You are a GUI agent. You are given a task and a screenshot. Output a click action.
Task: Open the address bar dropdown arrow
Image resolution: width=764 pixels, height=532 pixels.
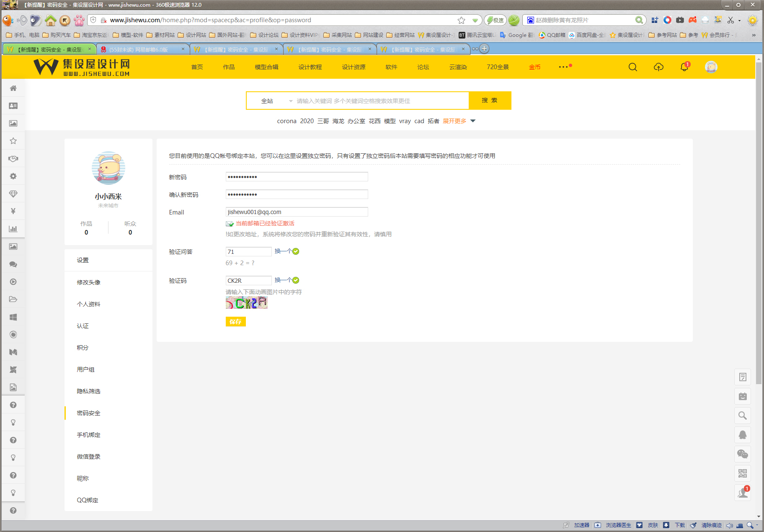[x=475, y=20]
